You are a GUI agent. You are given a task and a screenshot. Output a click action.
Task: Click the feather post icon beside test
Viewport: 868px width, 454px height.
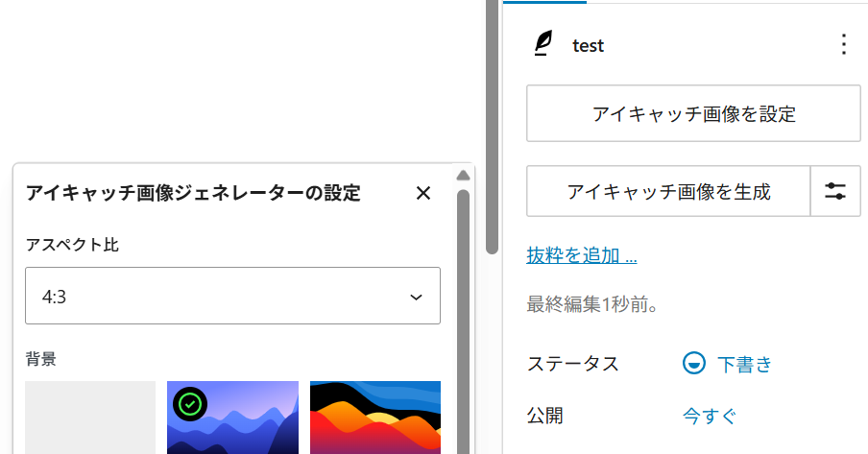tap(544, 44)
